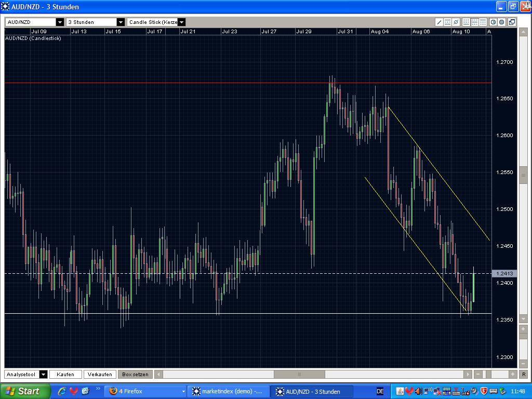Click the taskbar clock showing 11:48

(518, 391)
